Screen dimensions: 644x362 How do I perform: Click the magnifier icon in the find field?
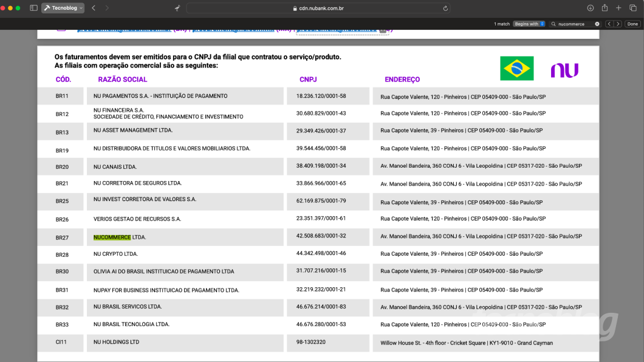click(x=553, y=24)
